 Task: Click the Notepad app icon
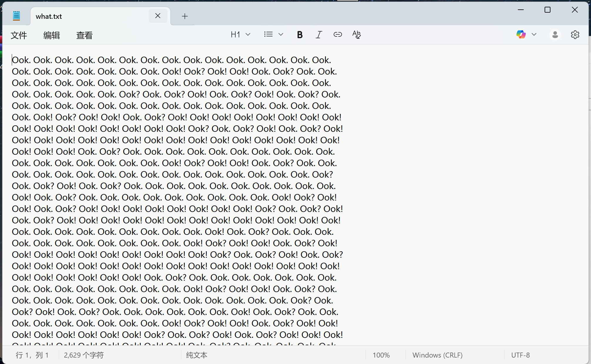16,16
